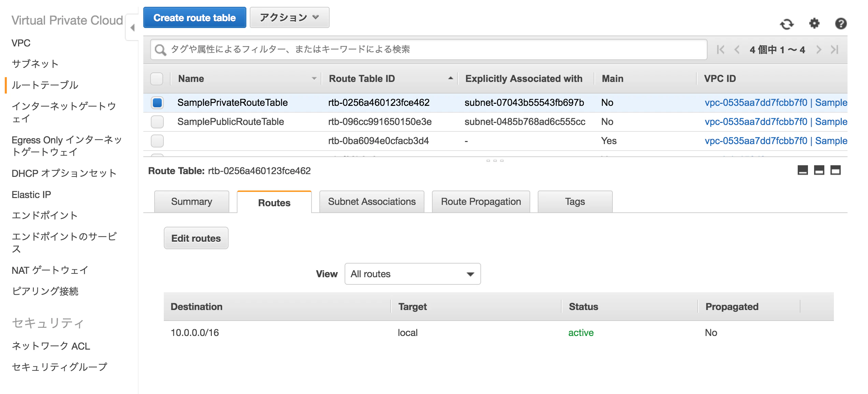868x394 pixels.
Task: Set details pane to half height
Action: tap(819, 170)
